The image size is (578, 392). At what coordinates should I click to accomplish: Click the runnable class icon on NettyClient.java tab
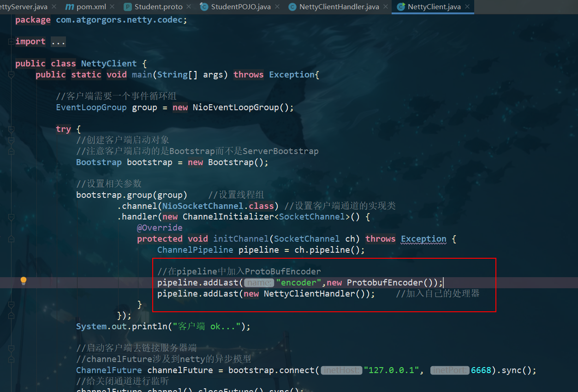[x=400, y=7]
